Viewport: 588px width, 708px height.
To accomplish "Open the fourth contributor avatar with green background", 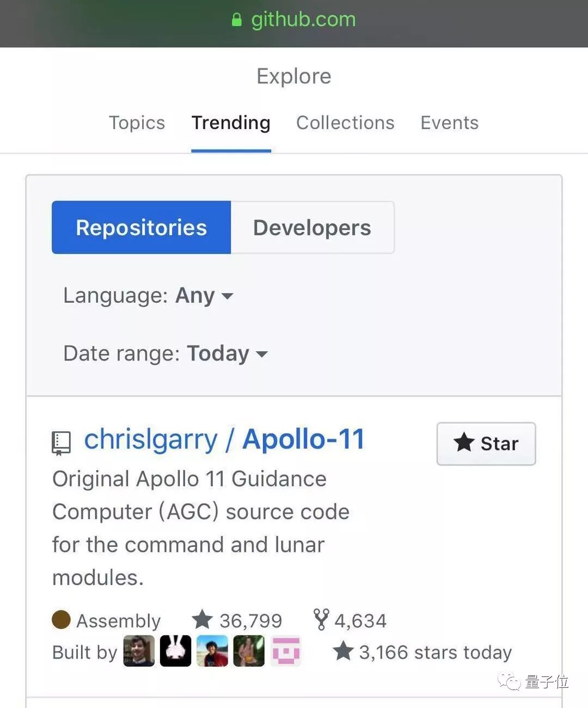I will (249, 651).
